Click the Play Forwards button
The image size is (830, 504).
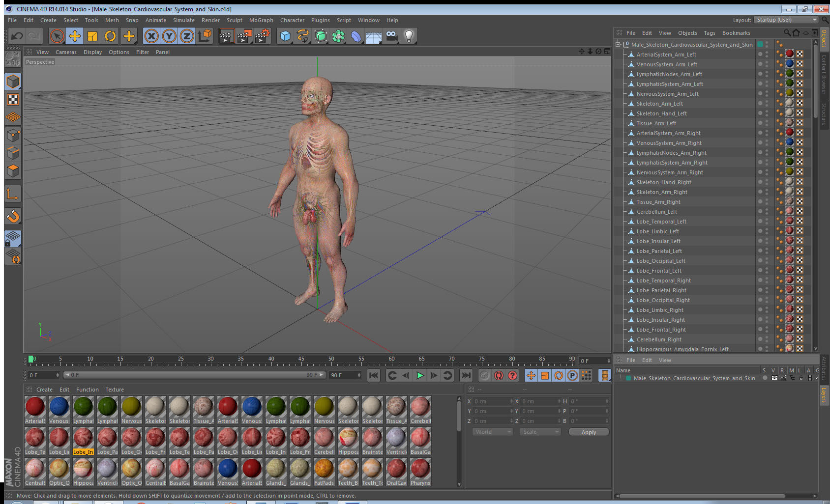(x=420, y=375)
